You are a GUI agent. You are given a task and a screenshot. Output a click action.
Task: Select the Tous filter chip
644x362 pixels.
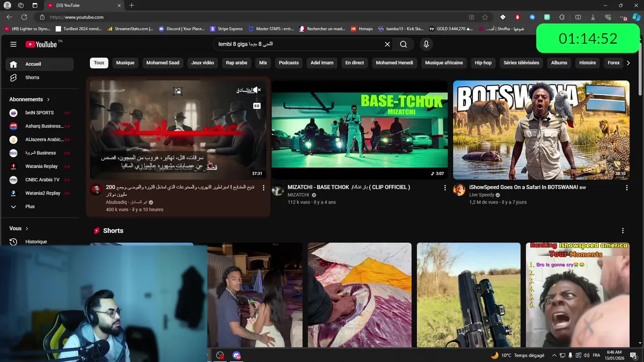(99, 63)
